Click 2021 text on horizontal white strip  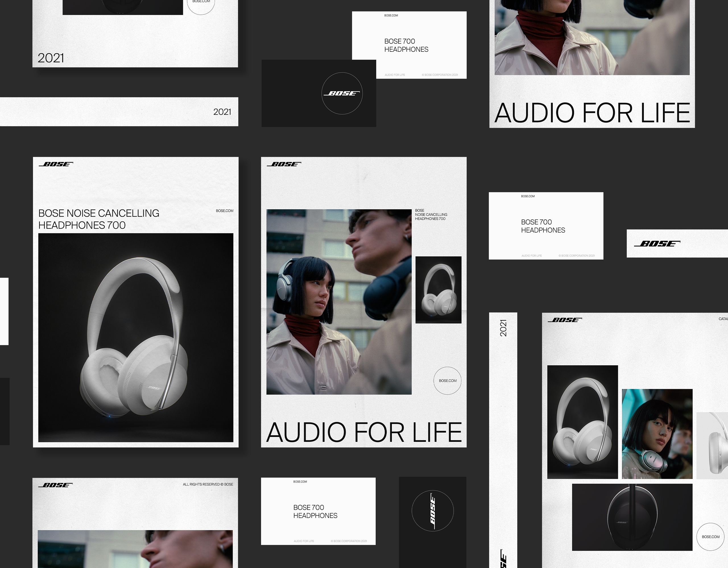[222, 112]
